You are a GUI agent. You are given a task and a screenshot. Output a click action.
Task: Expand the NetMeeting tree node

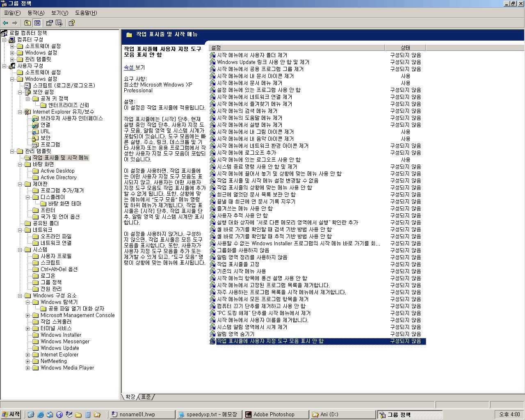click(x=28, y=361)
